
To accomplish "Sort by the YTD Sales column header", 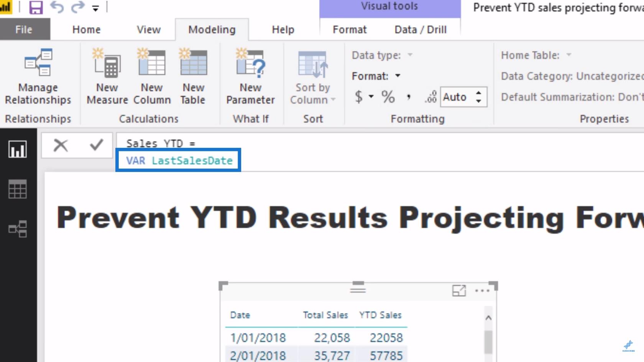I will [x=380, y=315].
